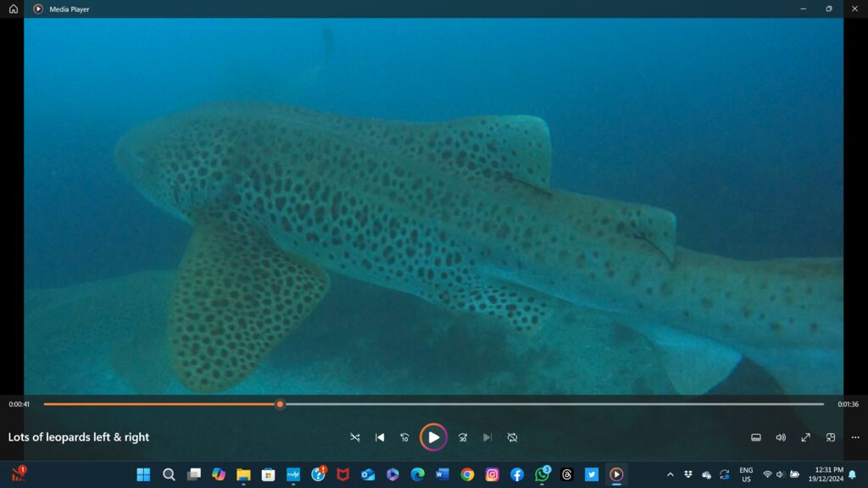Go to Media Player home
Screen dimensions: 868x488
(x=13, y=8)
